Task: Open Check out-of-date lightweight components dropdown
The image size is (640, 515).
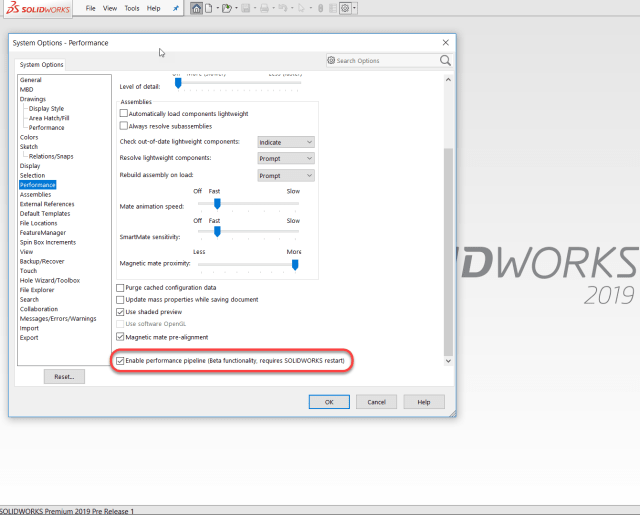Action: (x=286, y=142)
